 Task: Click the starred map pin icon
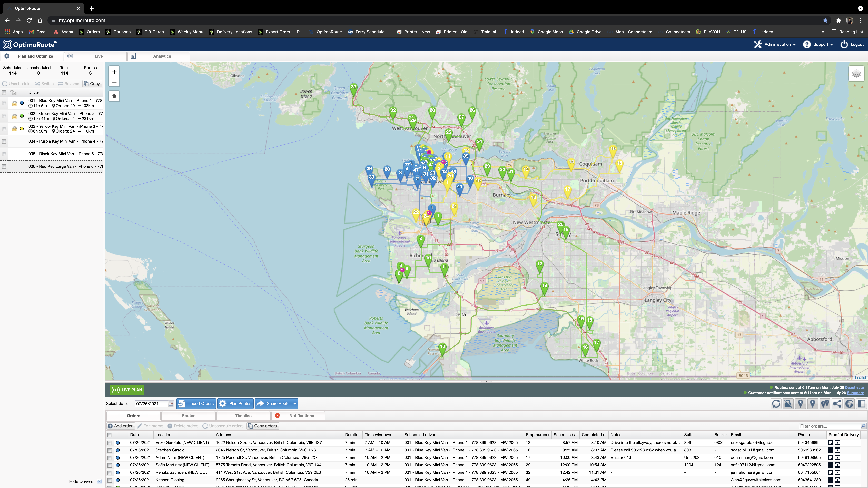click(800, 403)
